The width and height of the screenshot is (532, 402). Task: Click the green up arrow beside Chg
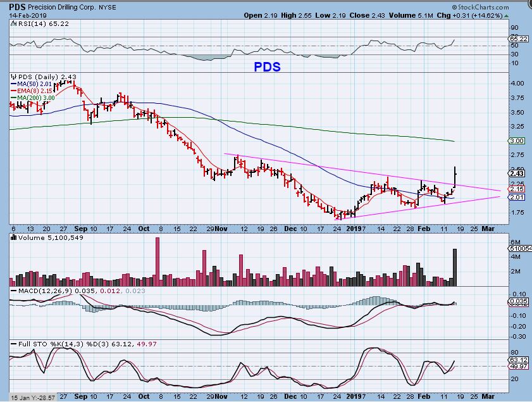click(x=506, y=16)
